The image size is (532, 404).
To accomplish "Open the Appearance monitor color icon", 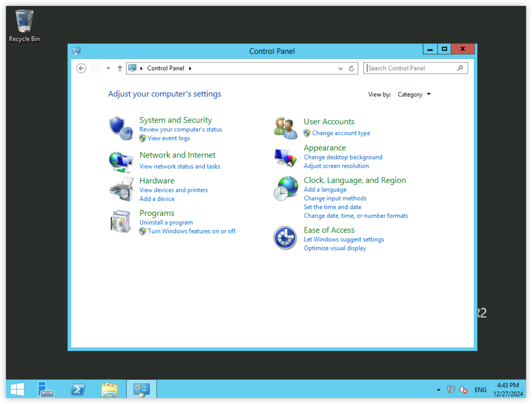I will [285, 158].
